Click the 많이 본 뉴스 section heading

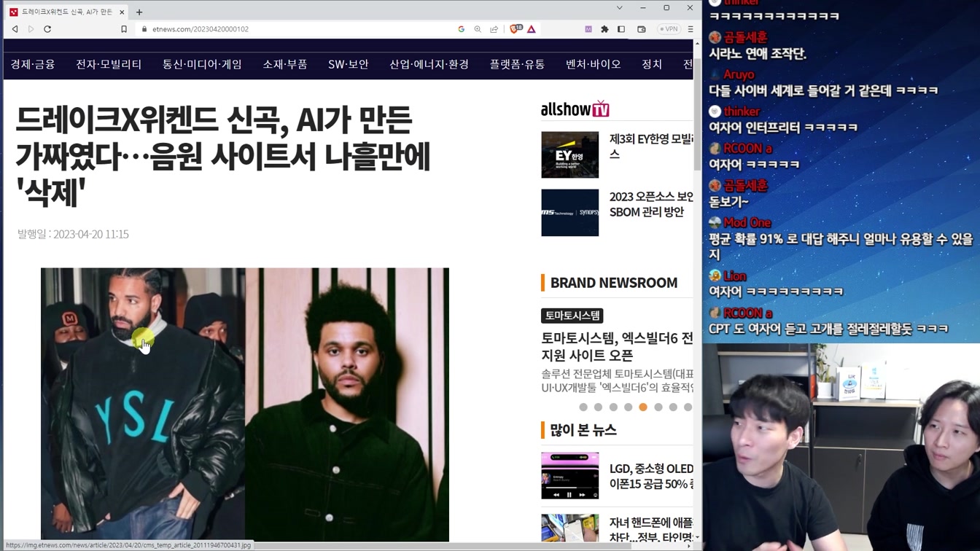coord(583,430)
